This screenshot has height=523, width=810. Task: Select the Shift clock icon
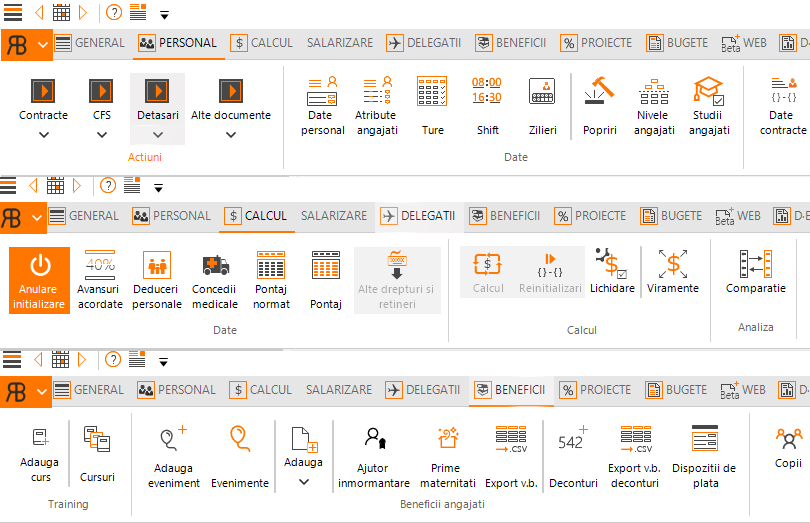click(x=487, y=92)
